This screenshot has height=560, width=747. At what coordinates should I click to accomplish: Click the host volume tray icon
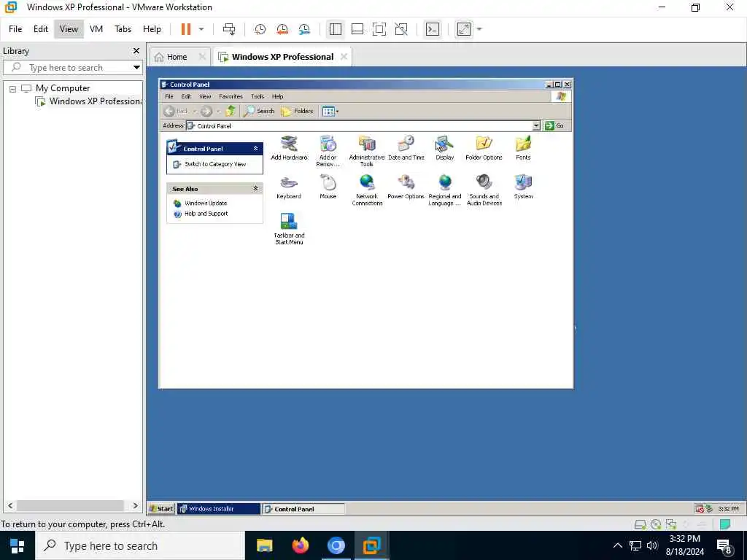[x=651, y=545]
